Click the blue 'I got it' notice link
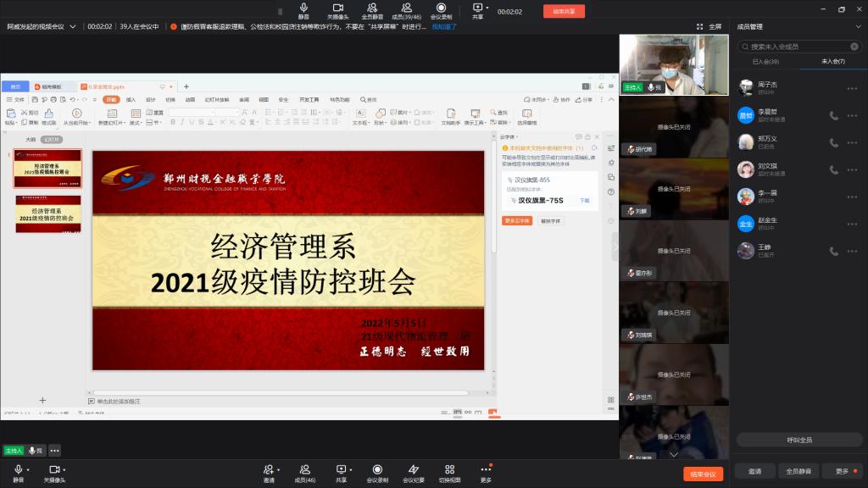 point(444,26)
